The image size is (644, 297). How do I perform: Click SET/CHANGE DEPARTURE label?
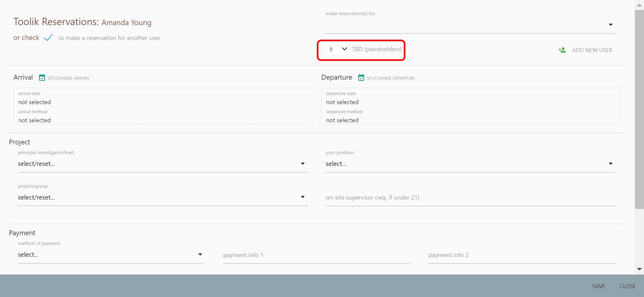coord(390,78)
